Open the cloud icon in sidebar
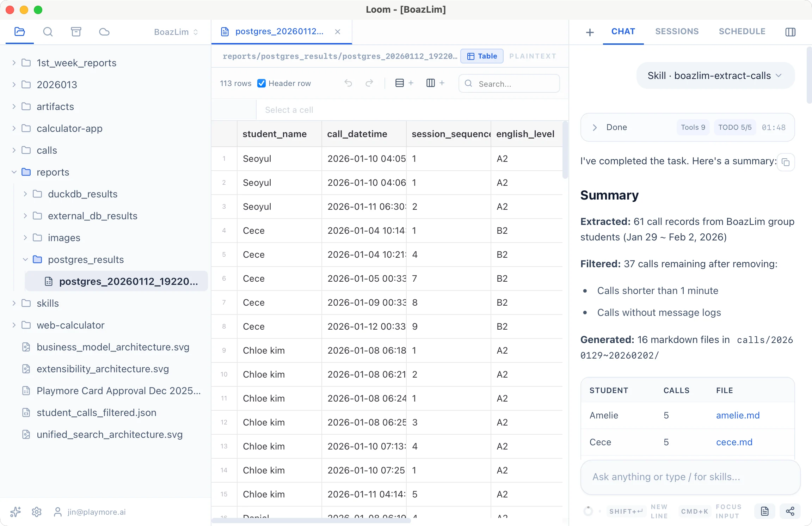This screenshot has width=812, height=526. [x=104, y=32]
